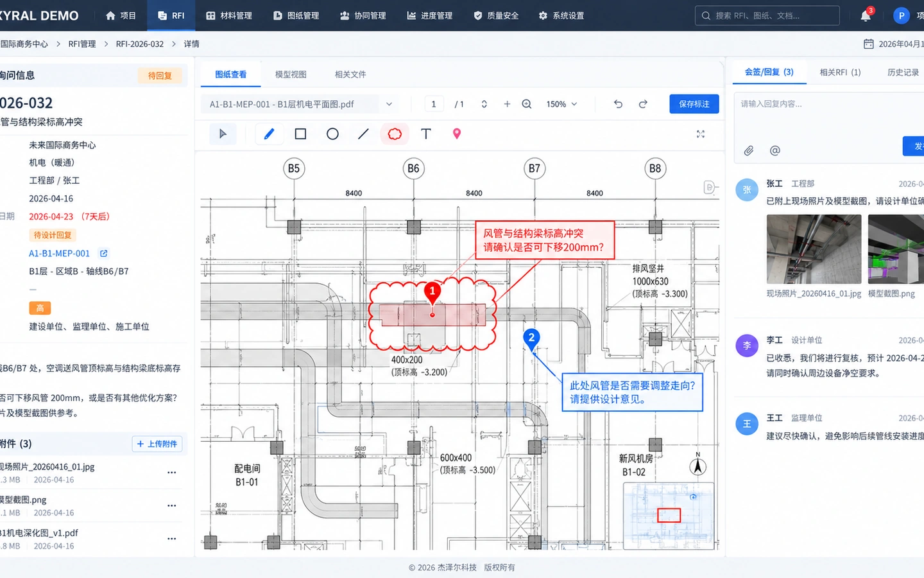Select the text annotation tool

click(x=426, y=134)
